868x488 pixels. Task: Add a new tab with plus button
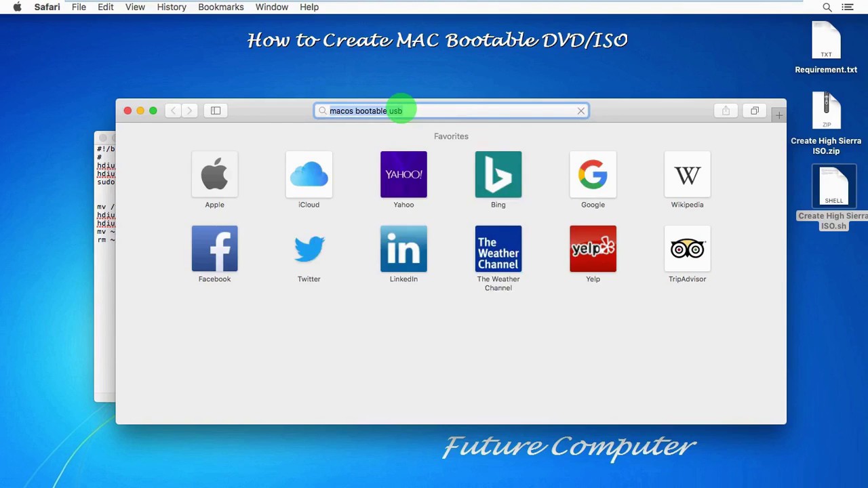[x=778, y=116]
